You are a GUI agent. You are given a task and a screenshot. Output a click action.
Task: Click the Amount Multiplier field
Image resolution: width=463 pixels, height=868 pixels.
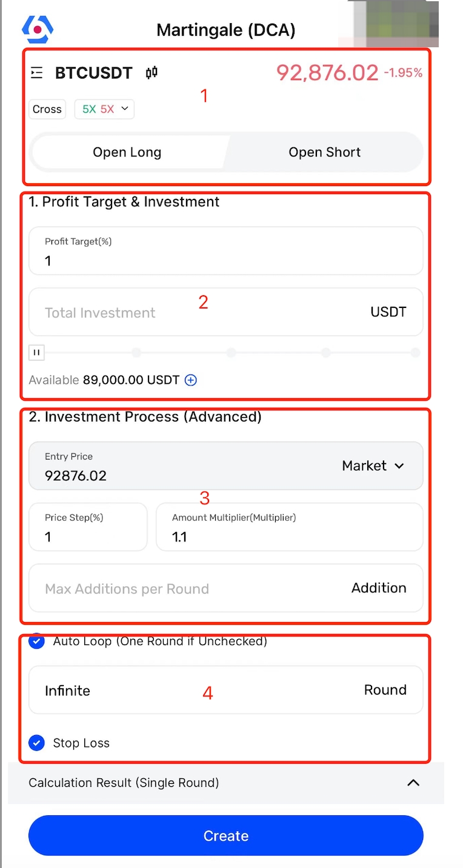[289, 536]
